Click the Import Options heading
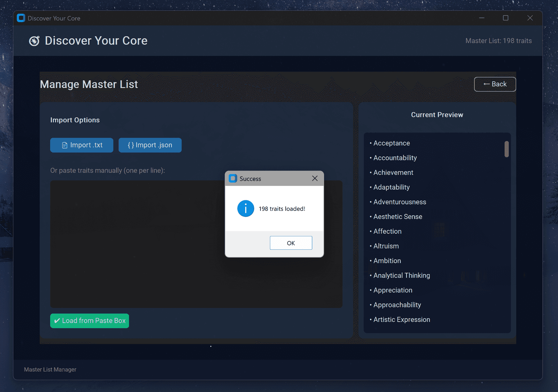 75,120
